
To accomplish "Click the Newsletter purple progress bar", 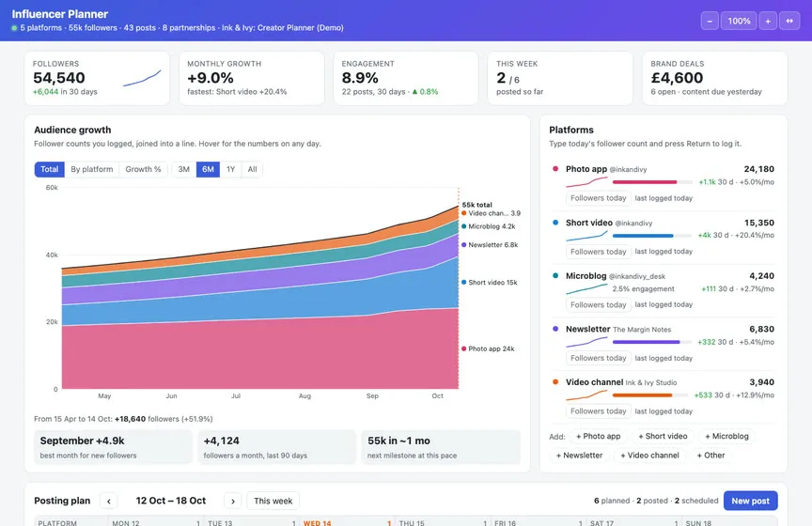I will point(652,342).
